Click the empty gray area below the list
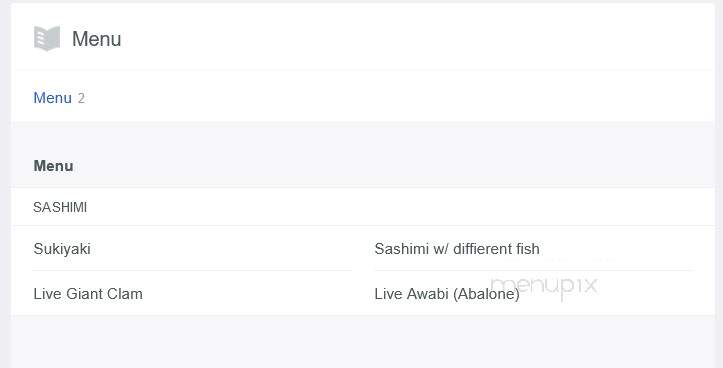 click(362, 341)
